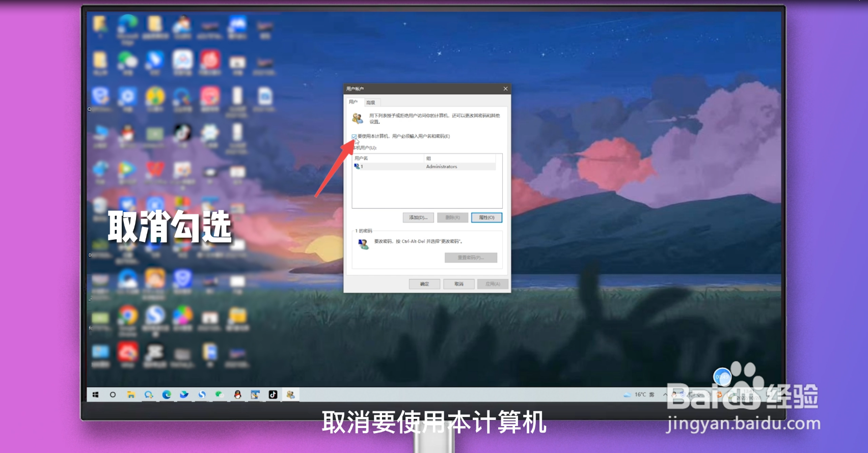The width and height of the screenshot is (868, 453).
Task: Cancel the dialog with 取消
Action: [458, 284]
